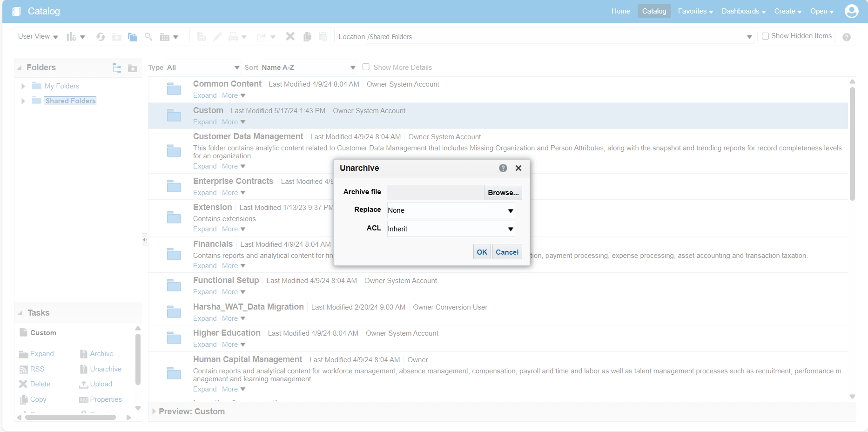
Task: Click the Tasks pane horizontal scrollbar
Action: [70, 417]
